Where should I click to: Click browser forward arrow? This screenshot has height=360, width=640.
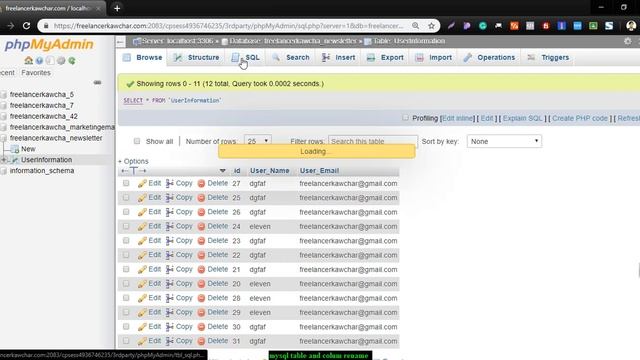(10, 26)
